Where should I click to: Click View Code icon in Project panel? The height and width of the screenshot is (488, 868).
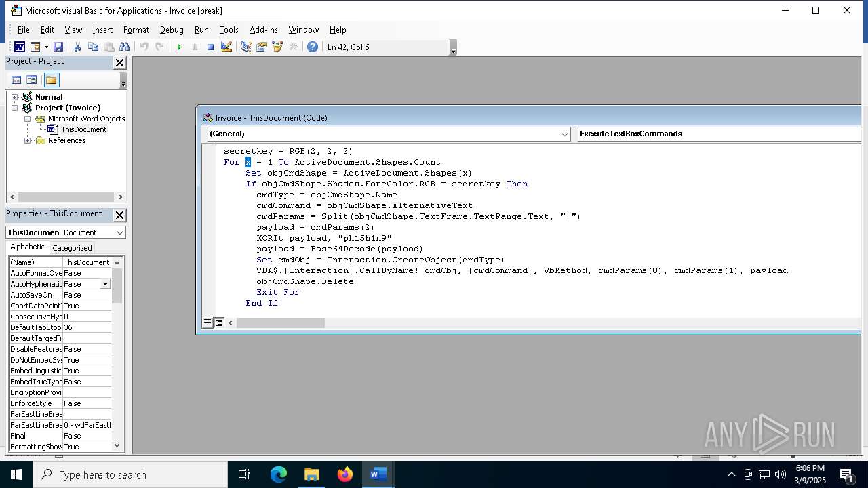click(16, 80)
